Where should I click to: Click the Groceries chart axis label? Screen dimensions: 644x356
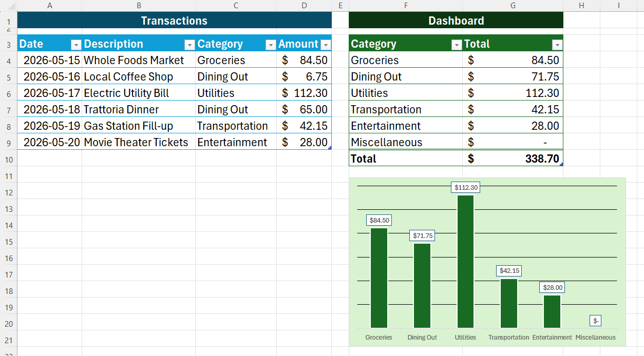[379, 338]
